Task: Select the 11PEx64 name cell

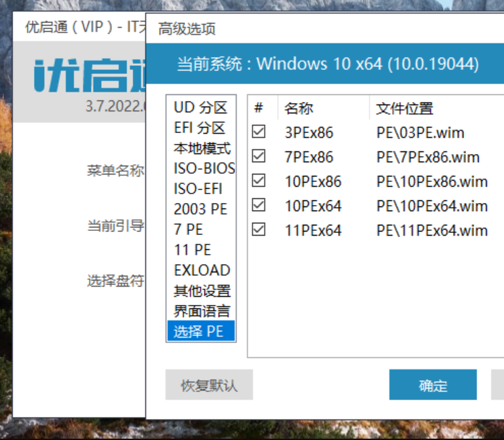Action: pos(313,230)
